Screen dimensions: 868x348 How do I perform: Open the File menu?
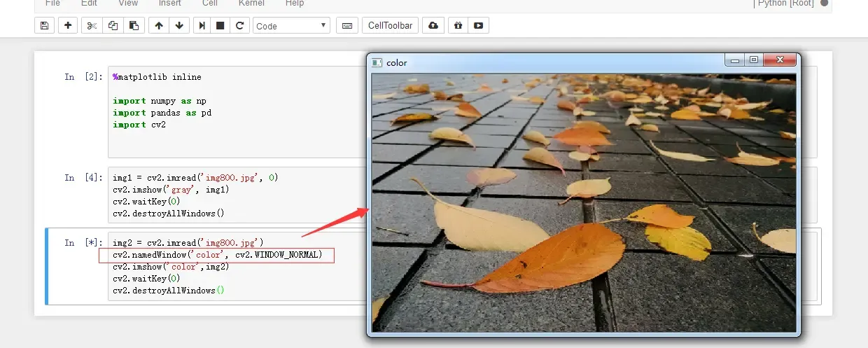pos(52,4)
